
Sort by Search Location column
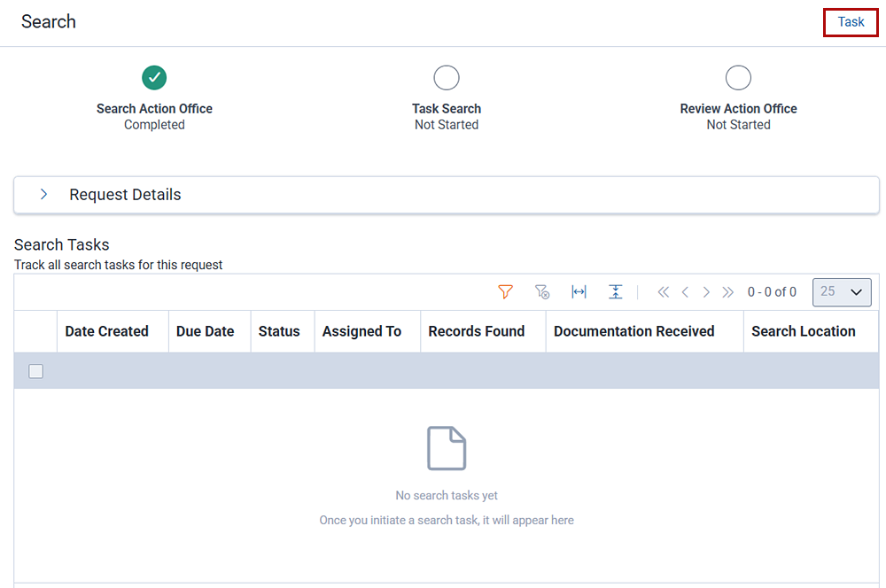pyautogui.click(x=803, y=331)
